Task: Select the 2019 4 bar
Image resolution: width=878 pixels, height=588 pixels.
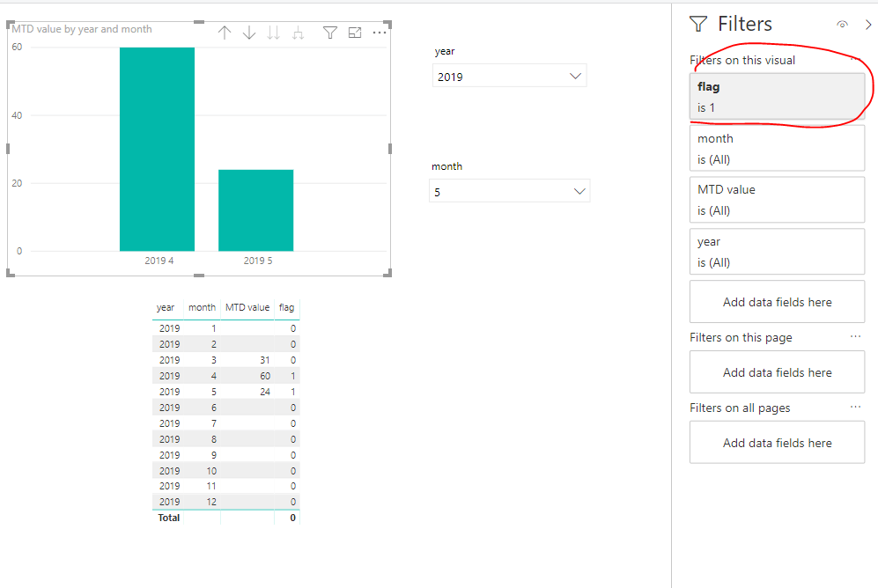Action: point(158,150)
